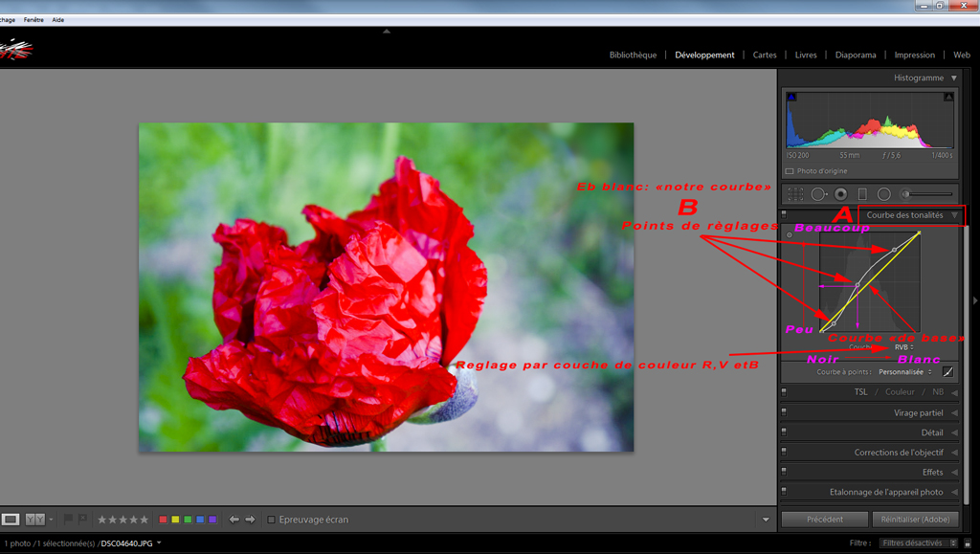Viewport: 980px width, 554px height.
Task: Select the radial filter tool
Action: (x=884, y=193)
